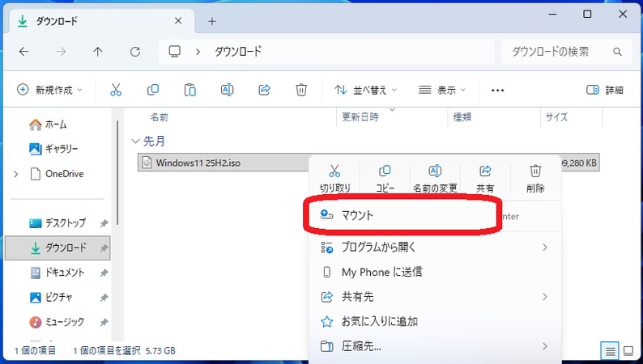Open デスクトップ in quick access

point(57,223)
